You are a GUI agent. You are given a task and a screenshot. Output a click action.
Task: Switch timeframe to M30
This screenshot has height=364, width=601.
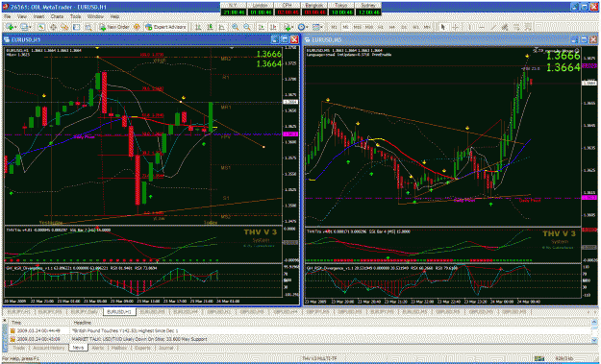point(369,27)
